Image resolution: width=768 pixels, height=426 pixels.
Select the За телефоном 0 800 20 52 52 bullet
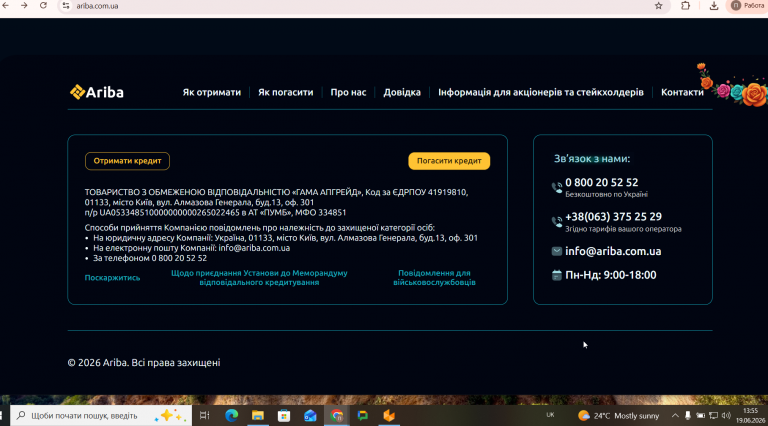click(150, 258)
